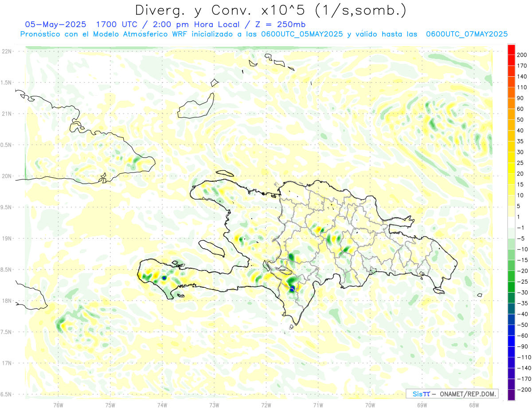Click the '0.5N' latitude label
Viewport: 532px width, 411px height.
(6, 145)
